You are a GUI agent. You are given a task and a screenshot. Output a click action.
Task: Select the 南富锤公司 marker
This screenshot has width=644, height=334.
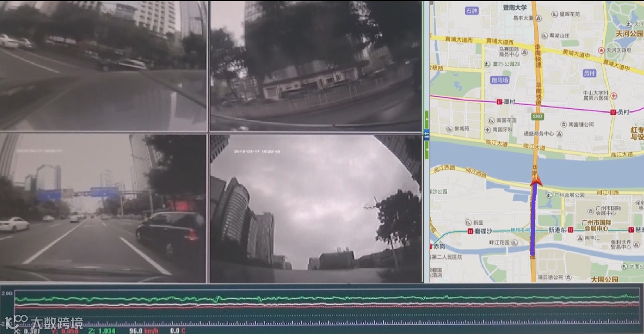click(x=564, y=124)
